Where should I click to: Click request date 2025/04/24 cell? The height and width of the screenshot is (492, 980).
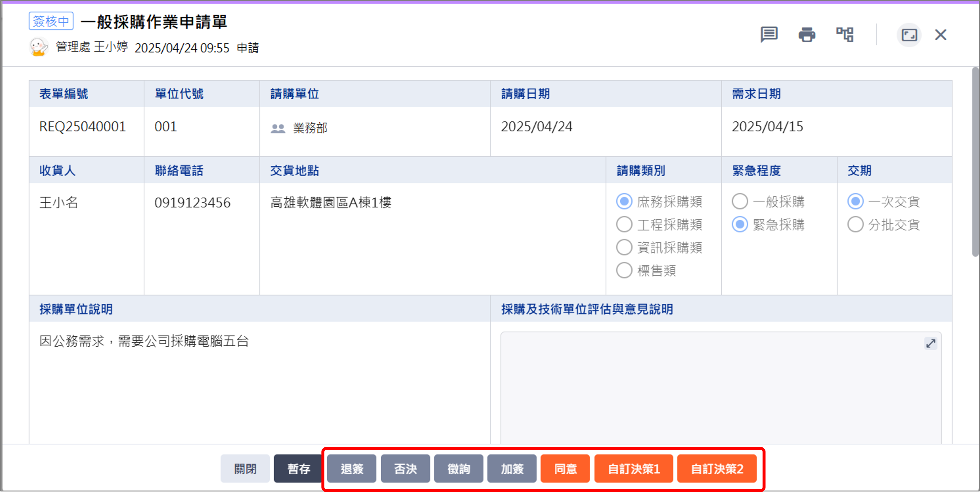537,127
